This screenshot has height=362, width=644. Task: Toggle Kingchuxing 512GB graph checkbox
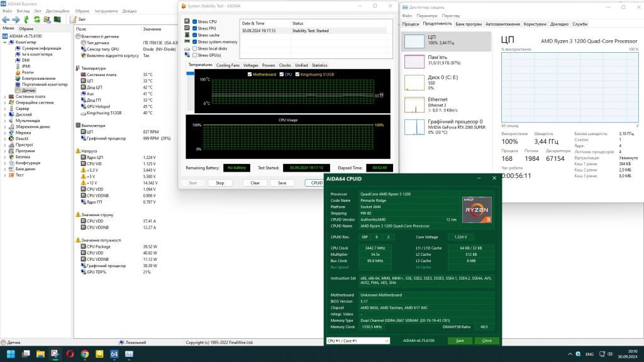click(x=297, y=74)
